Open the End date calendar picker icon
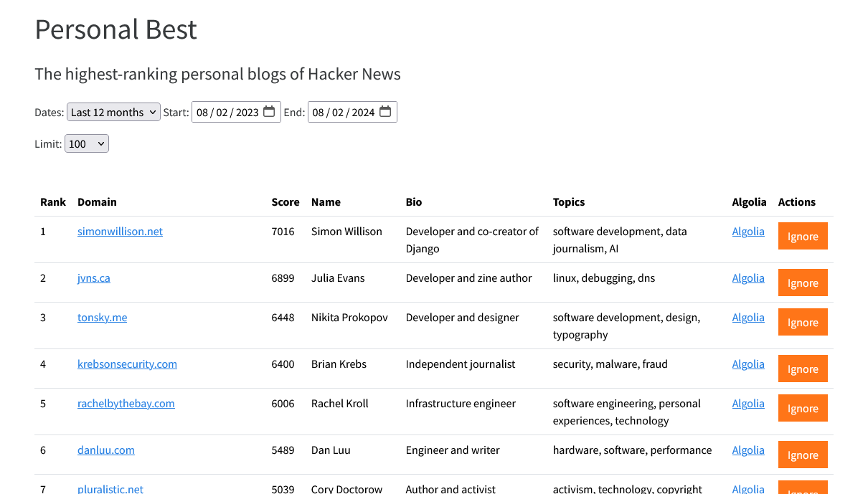 click(385, 112)
